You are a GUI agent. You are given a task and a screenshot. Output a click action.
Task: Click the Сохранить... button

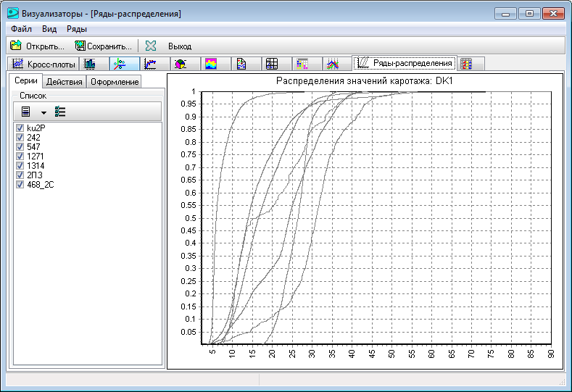pyautogui.click(x=104, y=46)
